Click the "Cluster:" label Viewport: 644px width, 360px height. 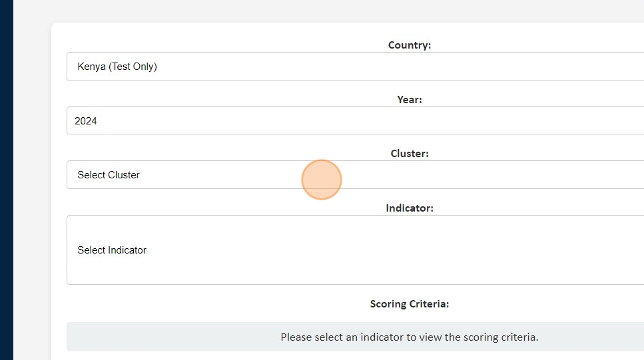pyautogui.click(x=410, y=154)
